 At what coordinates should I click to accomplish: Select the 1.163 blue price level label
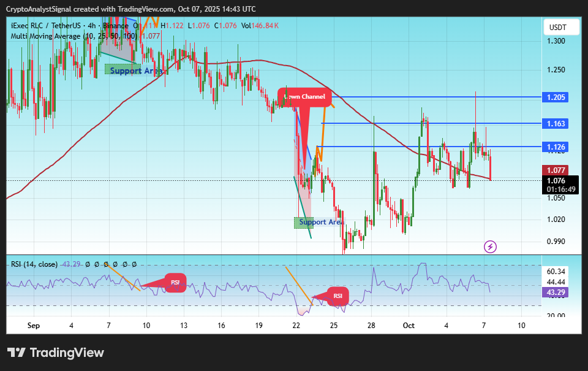point(556,123)
